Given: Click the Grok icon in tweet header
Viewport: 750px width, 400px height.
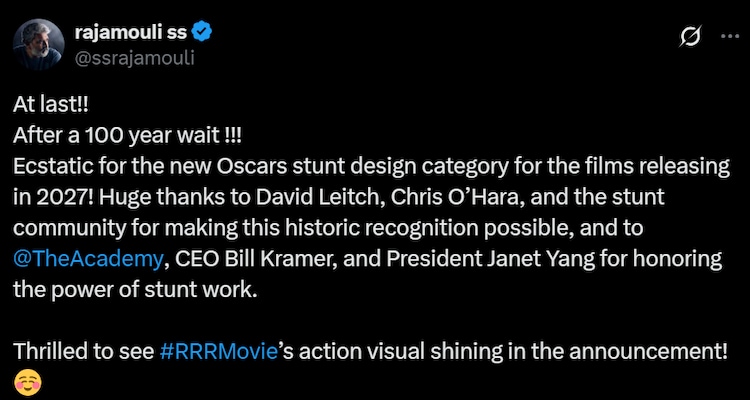Looking at the screenshot, I should tap(689, 37).
